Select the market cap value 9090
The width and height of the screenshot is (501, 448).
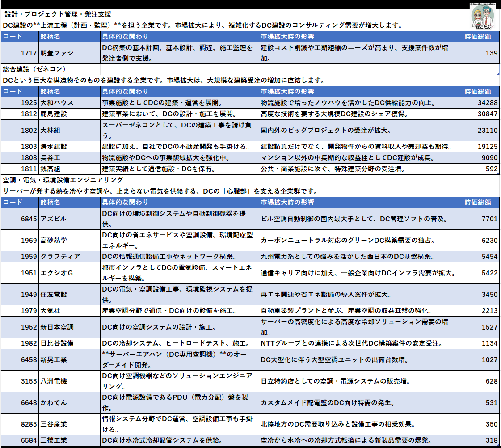pos(481,158)
